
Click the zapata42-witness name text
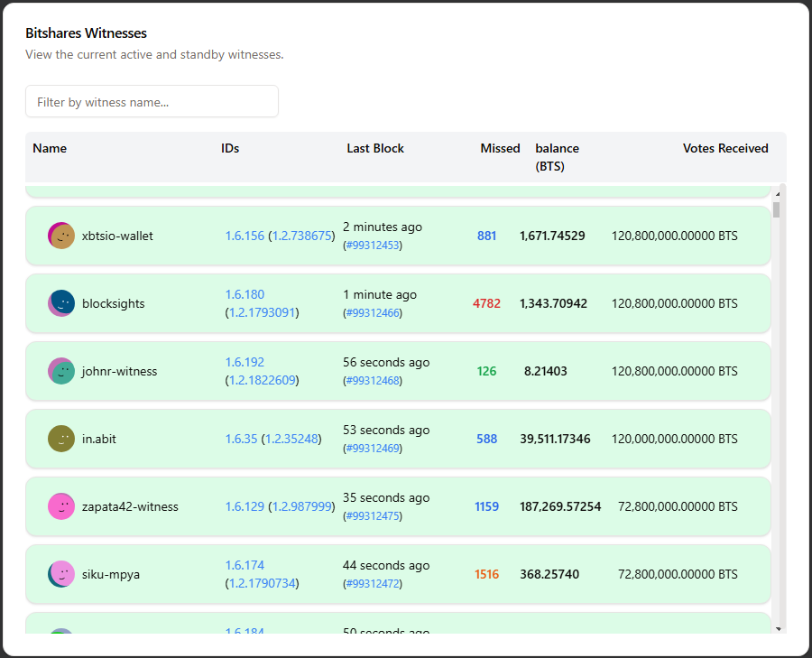tap(130, 506)
